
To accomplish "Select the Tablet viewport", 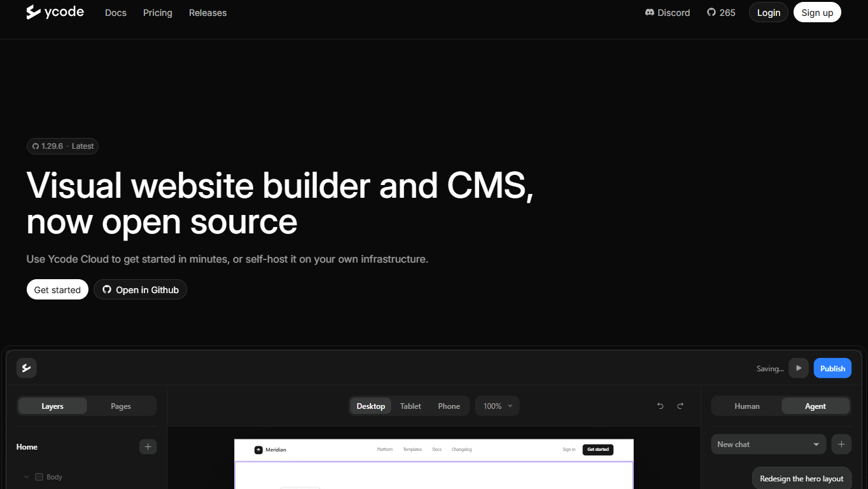I will coord(410,406).
